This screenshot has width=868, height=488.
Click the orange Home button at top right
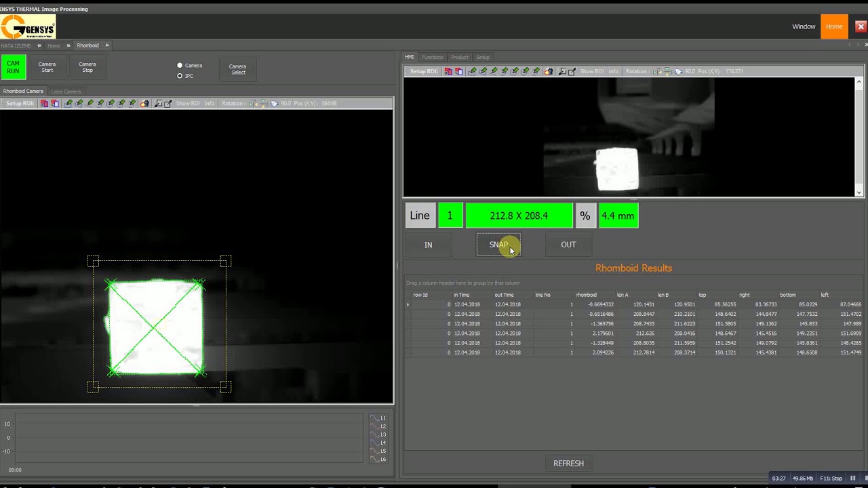tap(834, 27)
